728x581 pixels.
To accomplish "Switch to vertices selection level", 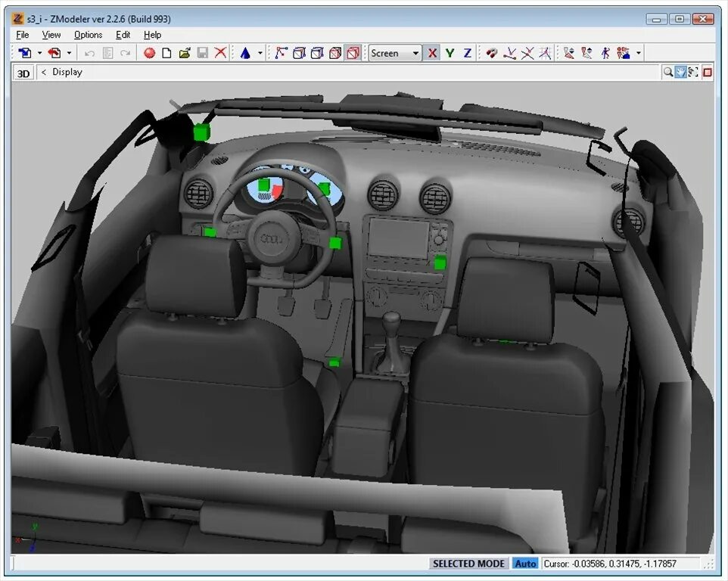I will (x=281, y=53).
